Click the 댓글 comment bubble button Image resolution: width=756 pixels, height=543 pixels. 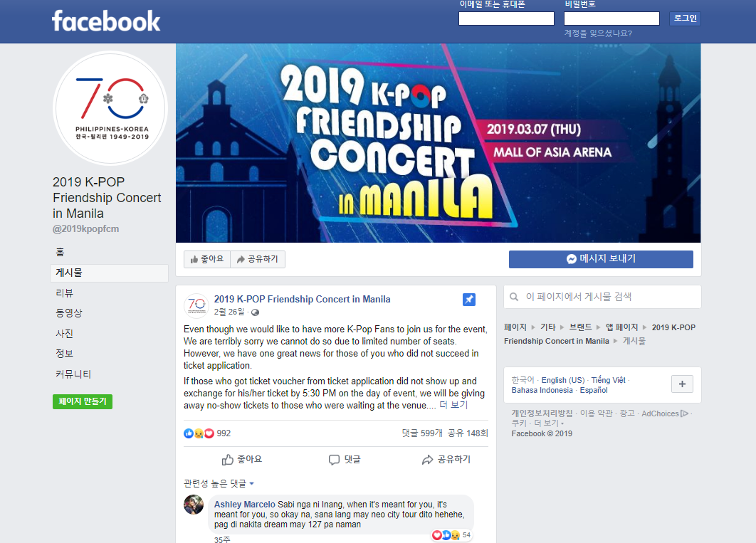345,460
